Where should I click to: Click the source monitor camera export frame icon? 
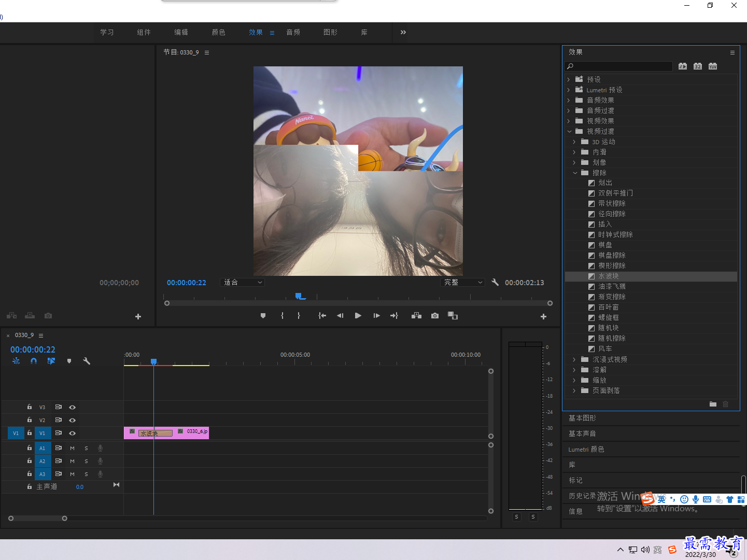(x=48, y=315)
